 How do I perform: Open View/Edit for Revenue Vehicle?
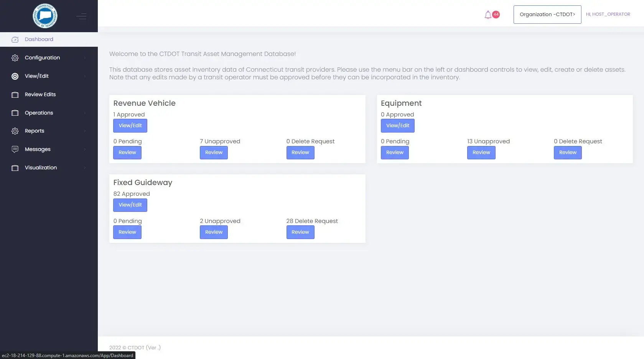[130, 126]
